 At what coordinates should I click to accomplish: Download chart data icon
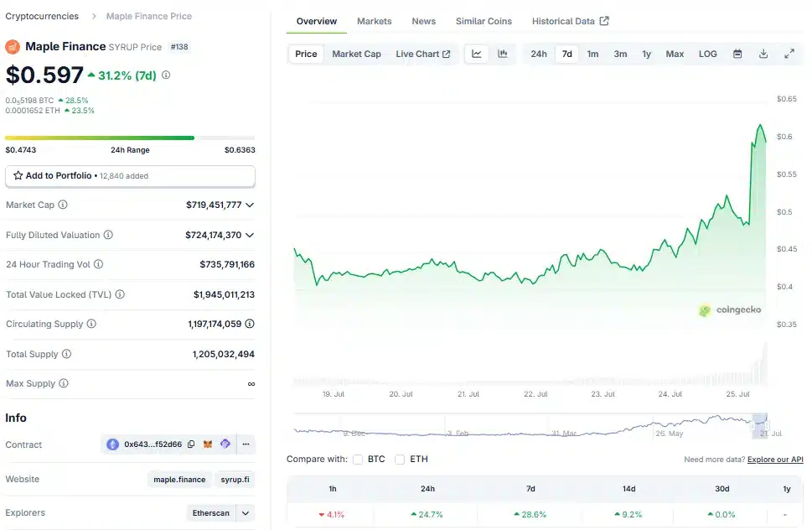[763, 54]
